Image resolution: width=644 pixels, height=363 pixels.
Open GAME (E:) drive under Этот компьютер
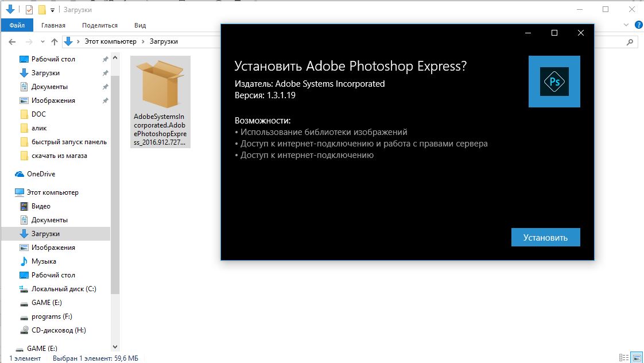click(46, 303)
